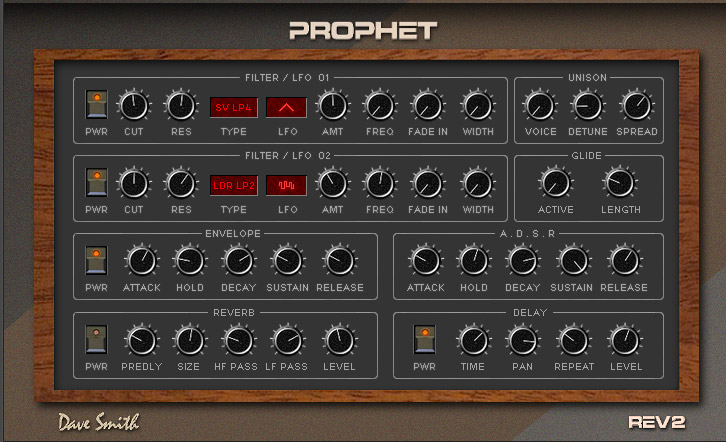Click the Glide LENGTH knob
This screenshot has width=726, height=442.
tap(620, 183)
